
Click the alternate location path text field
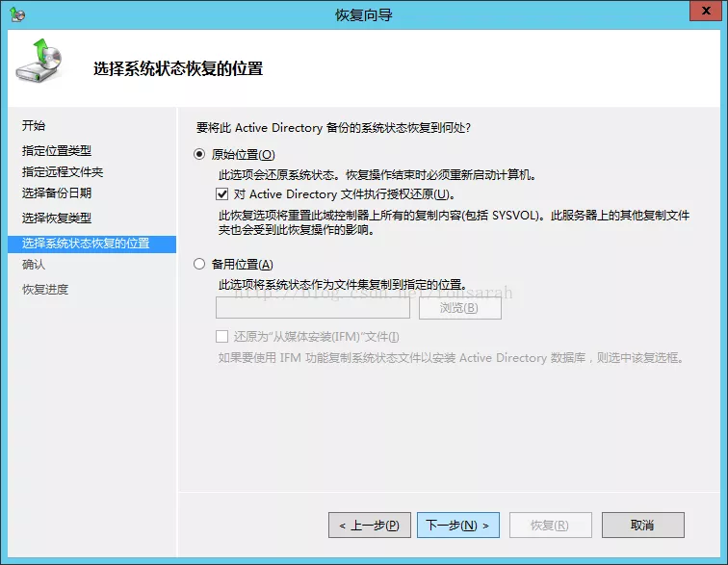click(312, 308)
